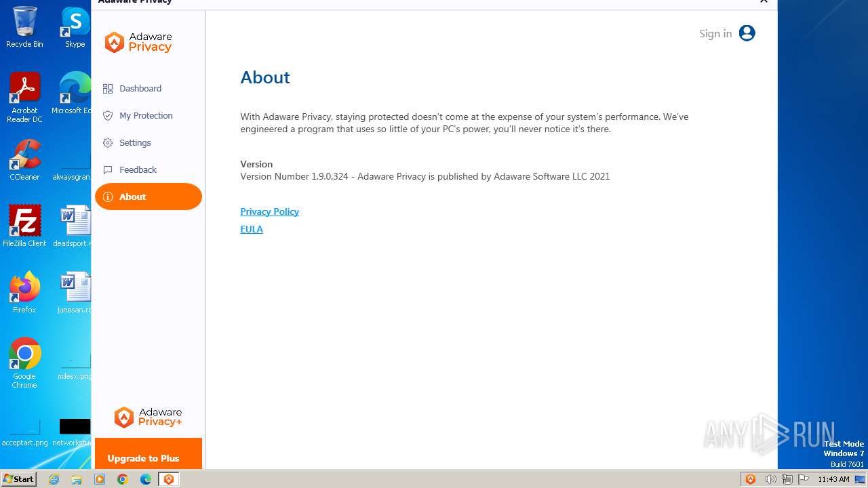Click the Action Center flag icon

[x=804, y=479]
